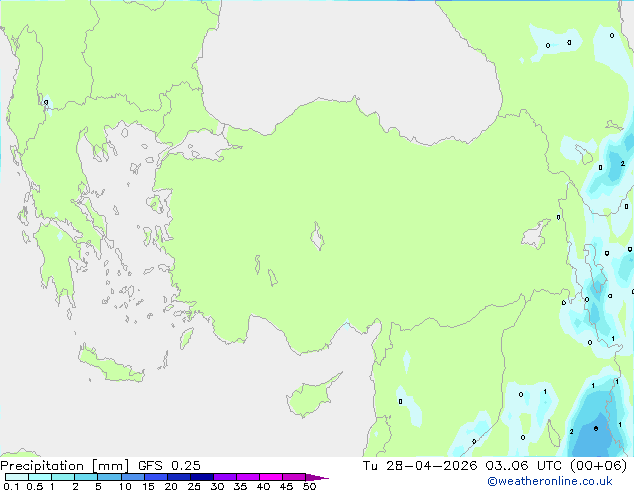Image resolution: width=634 pixels, height=490 pixels.
Task: Open the weatheronline.co.uk copyright link
Action: (550, 481)
